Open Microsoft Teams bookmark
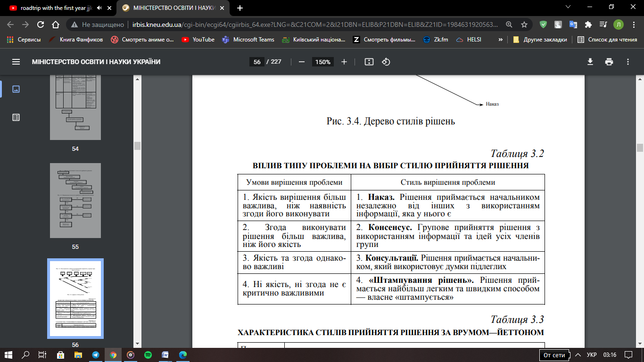644x362 pixels. tap(248, 40)
